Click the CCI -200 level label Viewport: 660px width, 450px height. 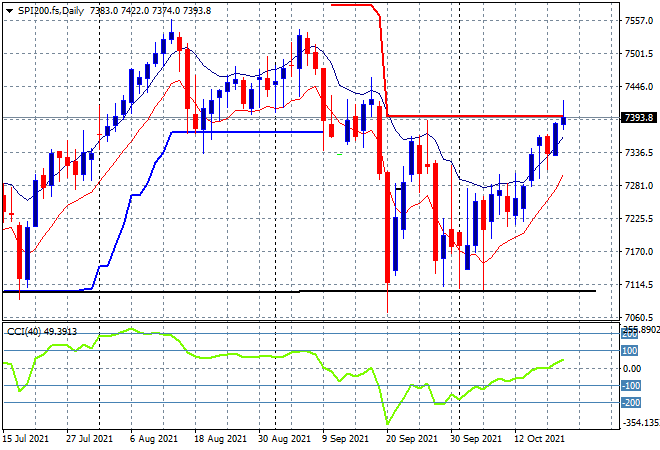coord(631,403)
